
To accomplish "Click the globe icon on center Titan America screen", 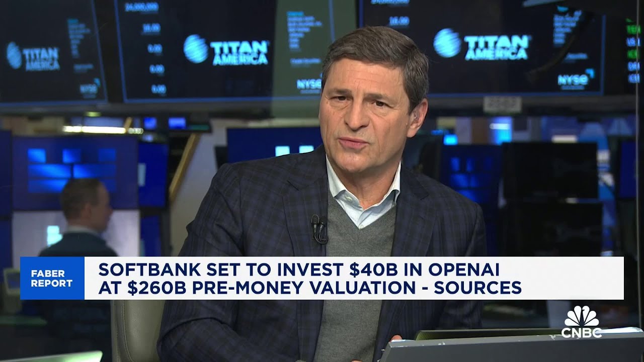I will (x=195, y=49).
